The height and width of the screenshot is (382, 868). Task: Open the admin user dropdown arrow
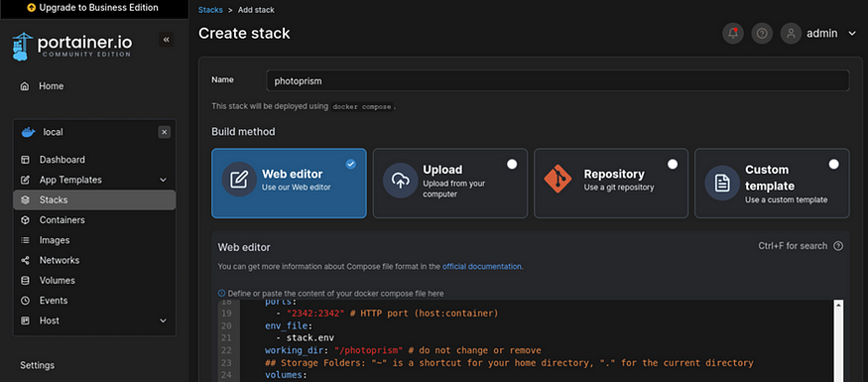click(x=852, y=33)
